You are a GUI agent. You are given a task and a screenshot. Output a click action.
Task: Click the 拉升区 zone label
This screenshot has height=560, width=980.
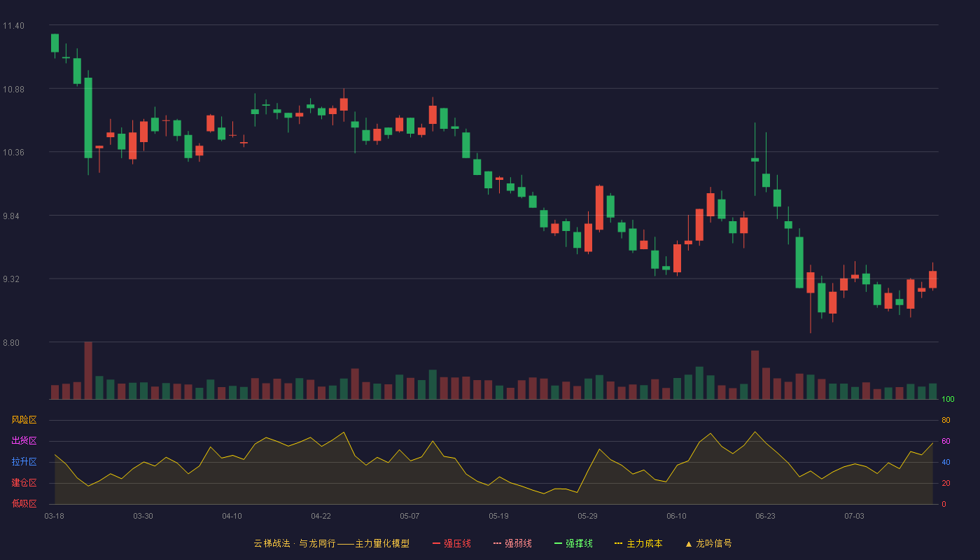[x=24, y=462]
